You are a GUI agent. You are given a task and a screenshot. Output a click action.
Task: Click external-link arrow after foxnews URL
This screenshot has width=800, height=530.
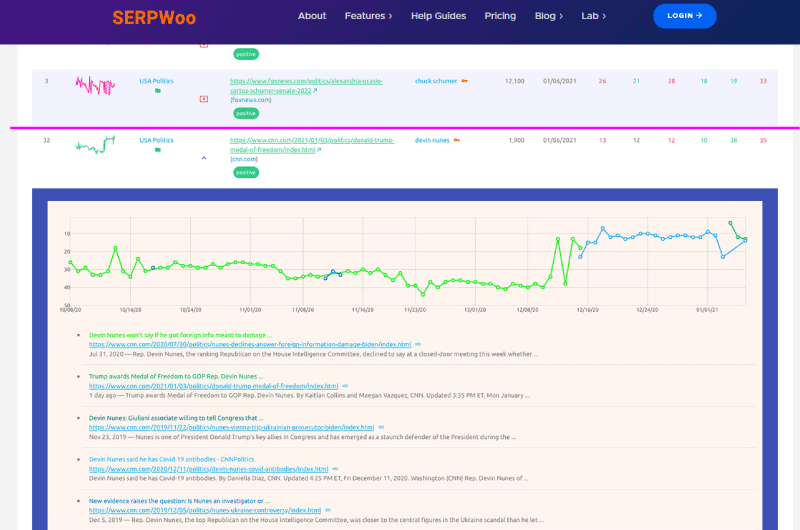click(x=315, y=91)
